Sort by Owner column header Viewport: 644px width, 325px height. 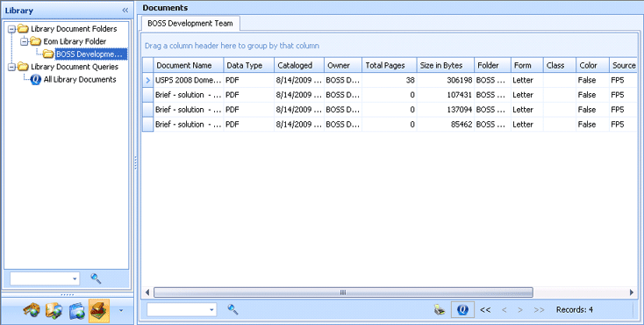point(343,65)
